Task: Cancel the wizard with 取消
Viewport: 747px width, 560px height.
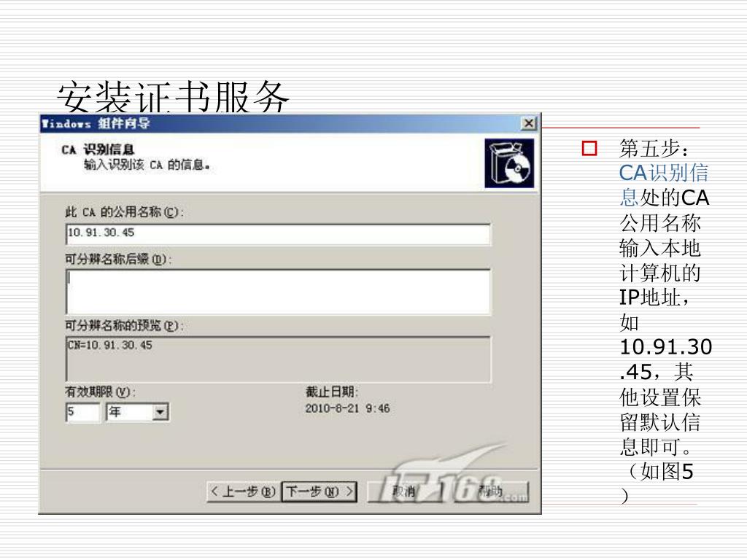Action: [x=405, y=491]
